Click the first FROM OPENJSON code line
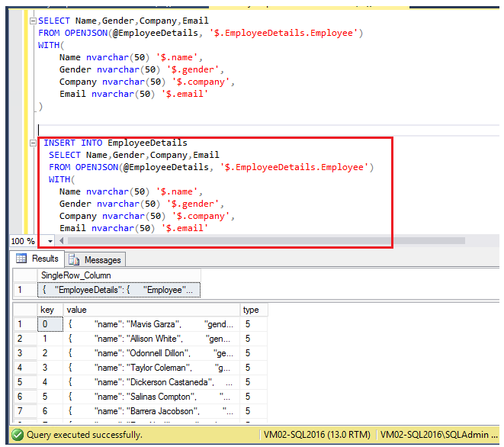504x447 pixels. point(201,33)
